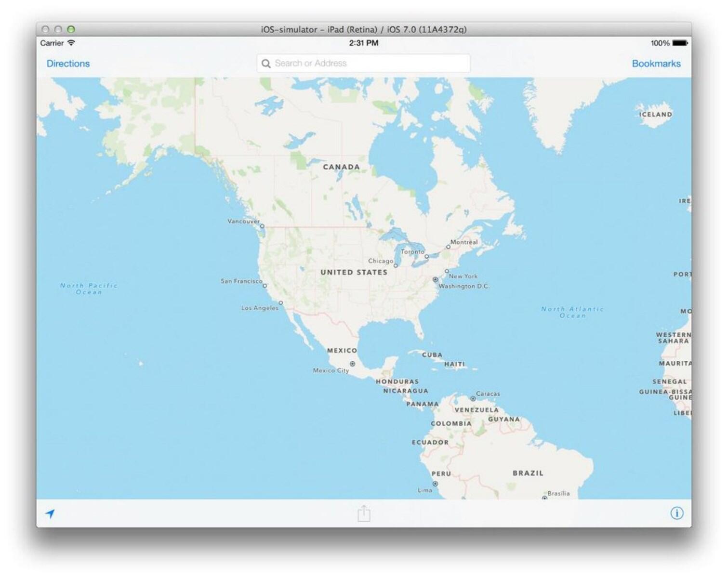Tap the share icon in the bottom toolbar
Viewport: 728px width, 578px height.
(364, 513)
